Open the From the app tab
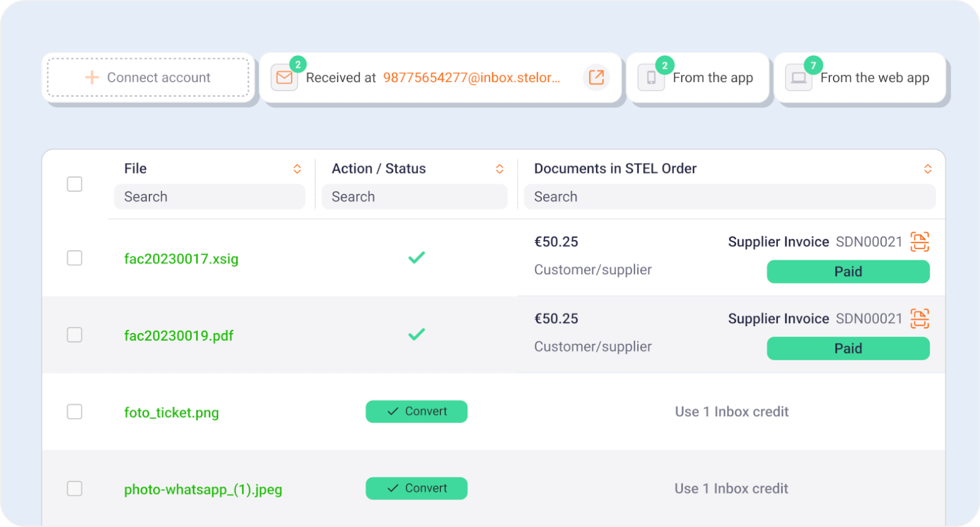The height and width of the screenshot is (527, 980). click(x=712, y=78)
